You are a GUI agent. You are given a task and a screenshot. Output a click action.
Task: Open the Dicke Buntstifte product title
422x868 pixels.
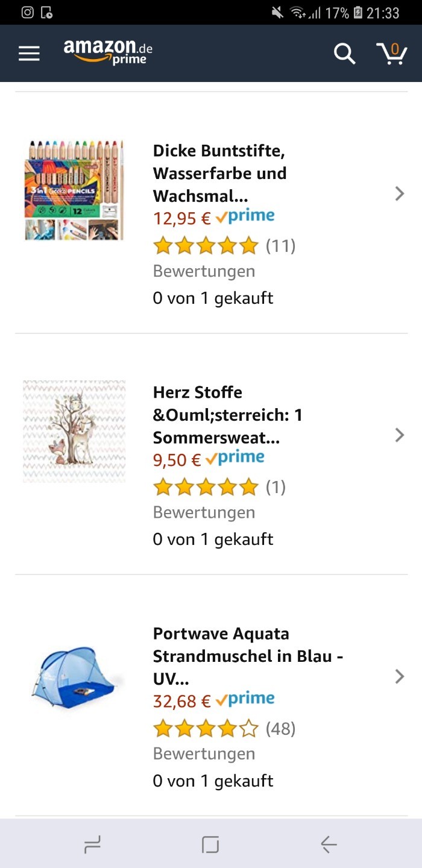[219, 173]
